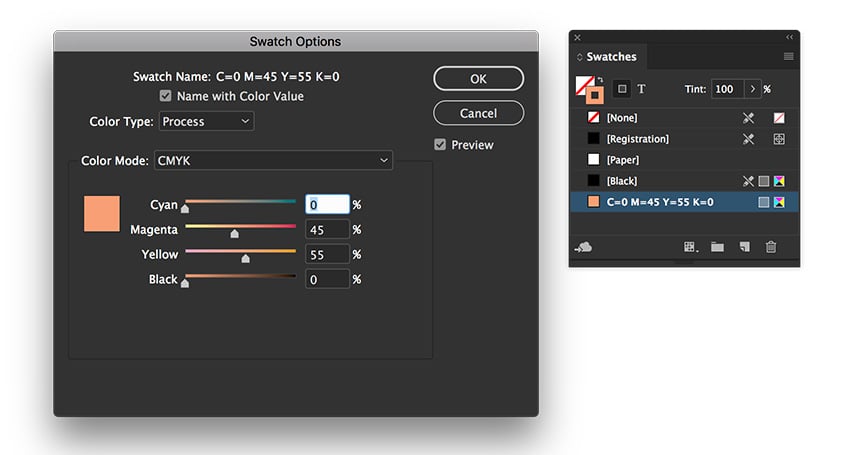This screenshot has height=455, width=850.
Task: Delete swatch with the trash icon
Action: [771, 247]
